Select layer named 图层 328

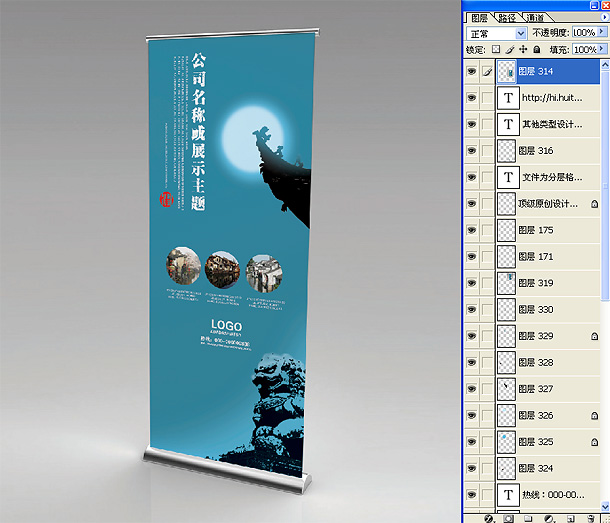(536, 362)
